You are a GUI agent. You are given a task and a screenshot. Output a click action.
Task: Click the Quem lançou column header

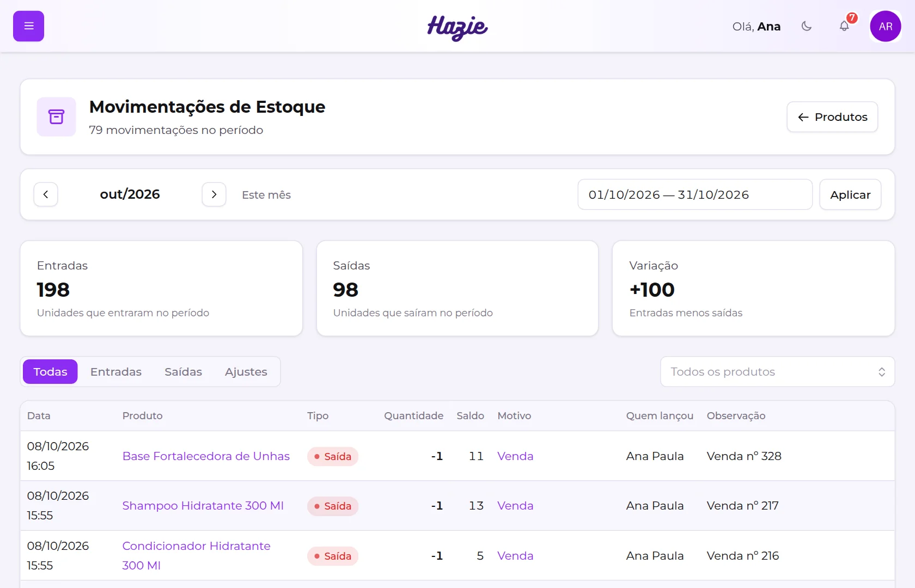[x=660, y=416]
